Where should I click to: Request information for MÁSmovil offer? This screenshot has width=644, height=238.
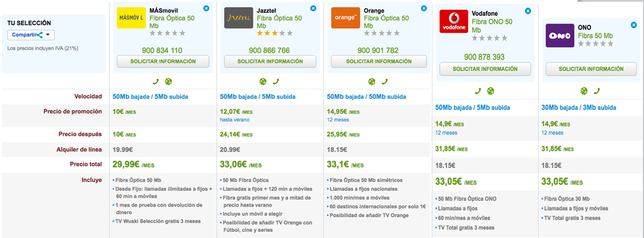pyautogui.click(x=163, y=62)
